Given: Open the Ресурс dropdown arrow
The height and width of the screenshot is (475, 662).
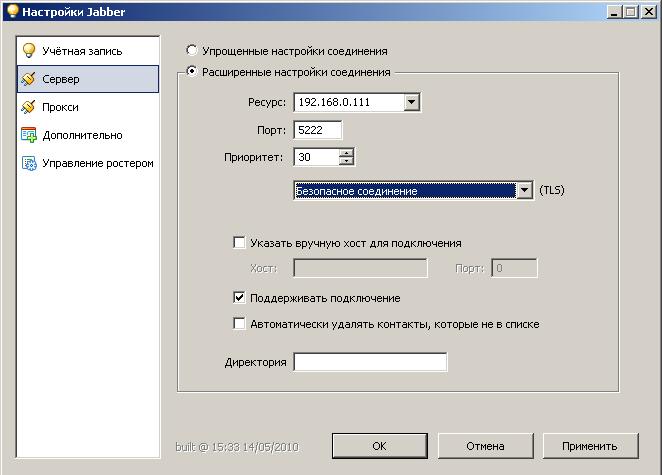Looking at the screenshot, I should coord(411,102).
